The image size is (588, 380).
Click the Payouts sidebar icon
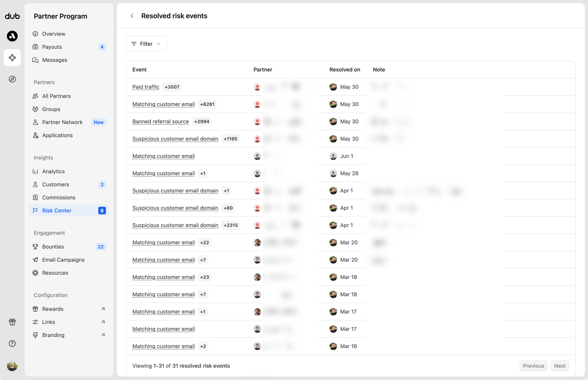35,47
